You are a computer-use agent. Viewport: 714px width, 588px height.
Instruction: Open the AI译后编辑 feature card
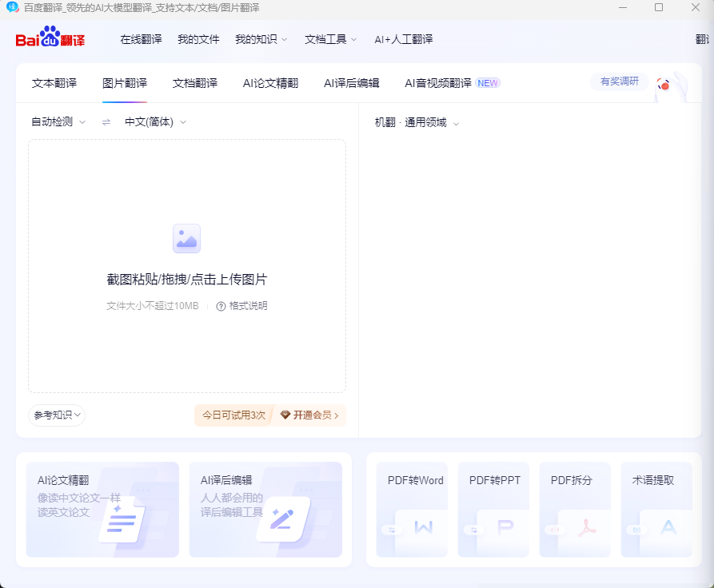[265, 509]
